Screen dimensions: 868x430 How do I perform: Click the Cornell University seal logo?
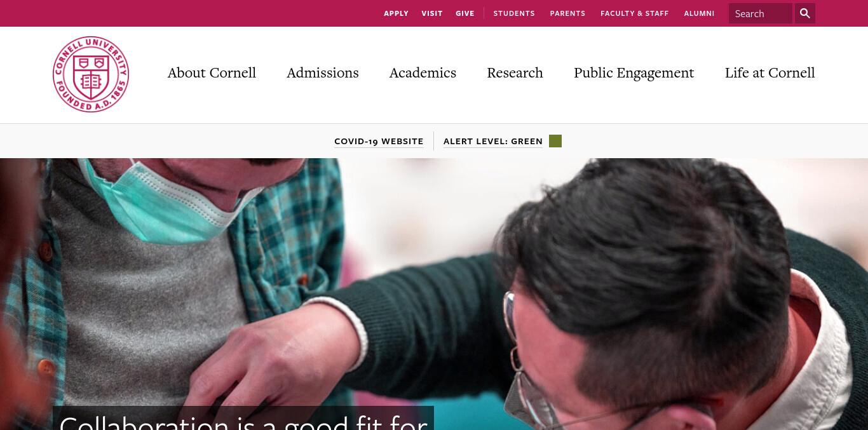(x=91, y=74)
